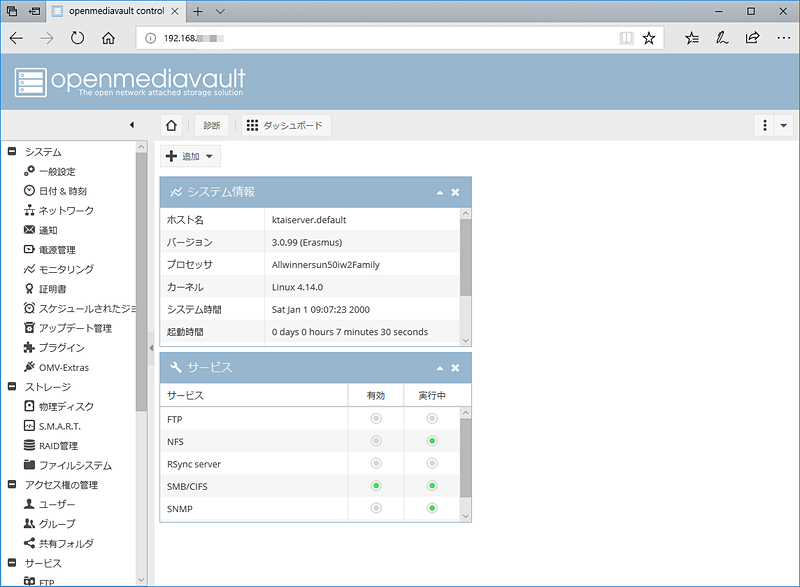Open 共有フォルダ share icon
The image size is (800, 587).
tap(31, 543)
